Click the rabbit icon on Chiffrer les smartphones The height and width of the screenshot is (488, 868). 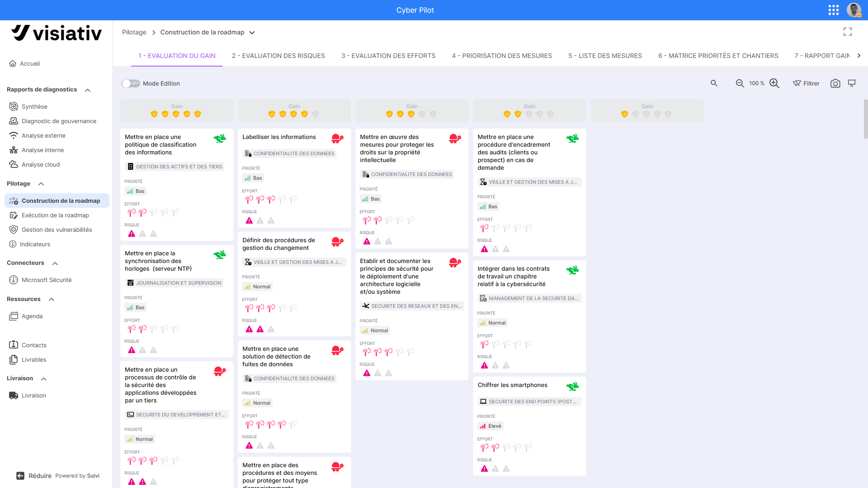(573, 386)
